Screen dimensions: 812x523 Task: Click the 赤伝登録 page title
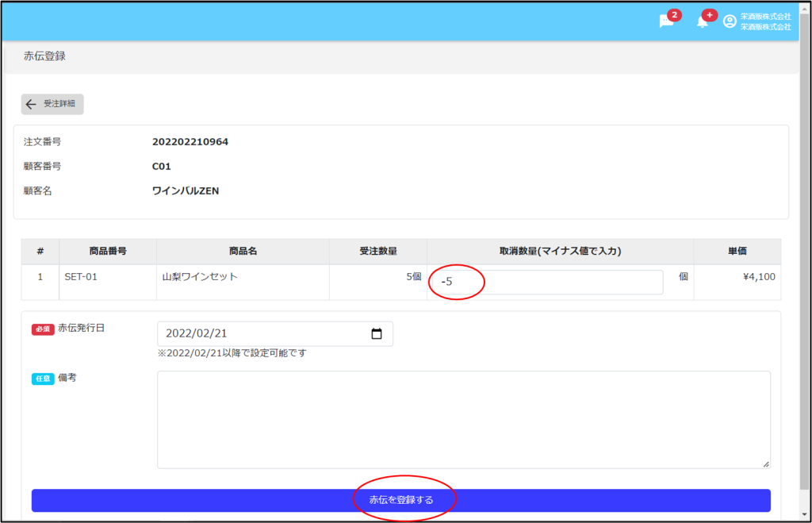click(x=44, y=56)
